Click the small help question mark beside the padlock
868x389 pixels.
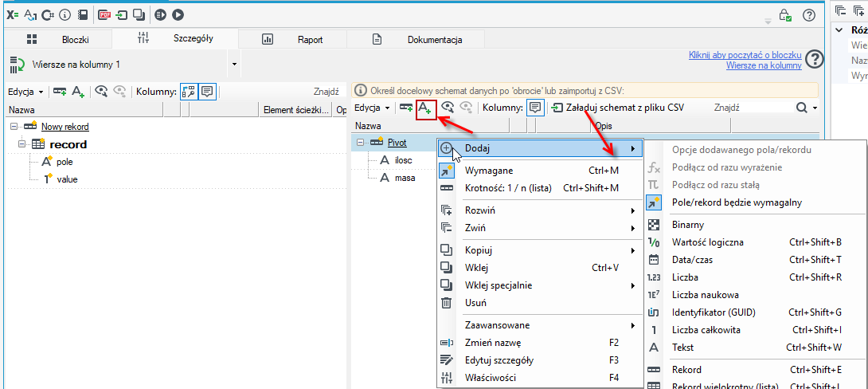[808, 15]
